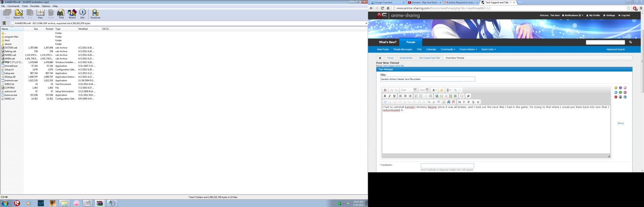Open the Notifications dropdown
Image resolution: width=644 pixels, height=207 pixels.
(x=573, y=15)
